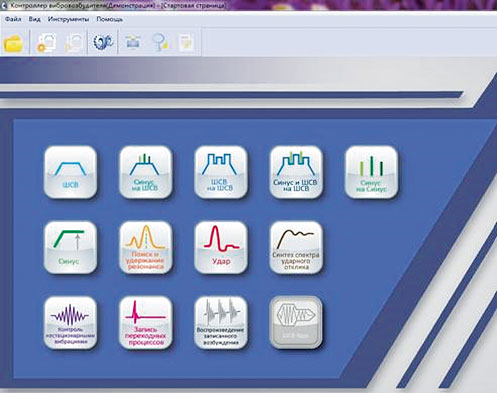Open the Вид menu
Viewport: 497px width, 393px height.
(34, 19)
